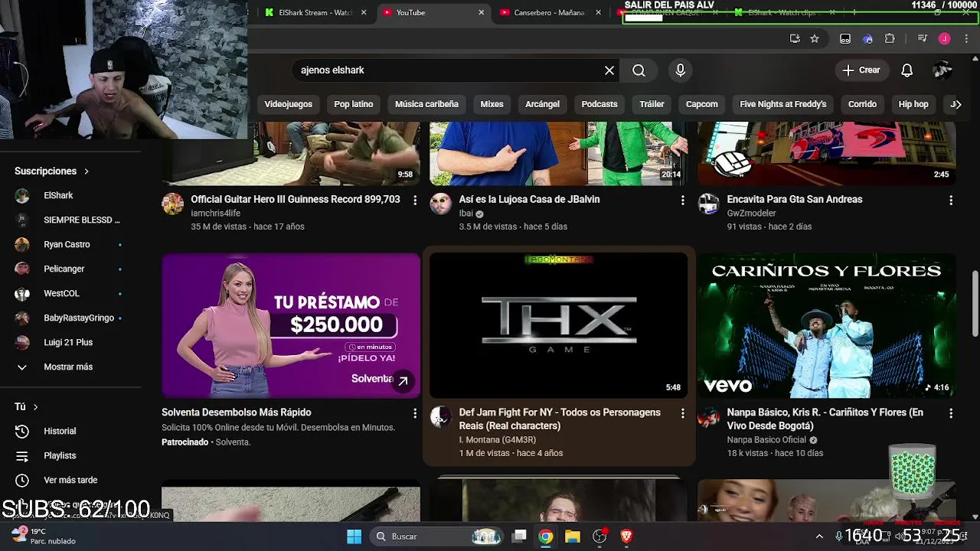This screenshot has width=980, height=551.
Task: Show hidden system tray icons
Action: click(x=819, y=536)
